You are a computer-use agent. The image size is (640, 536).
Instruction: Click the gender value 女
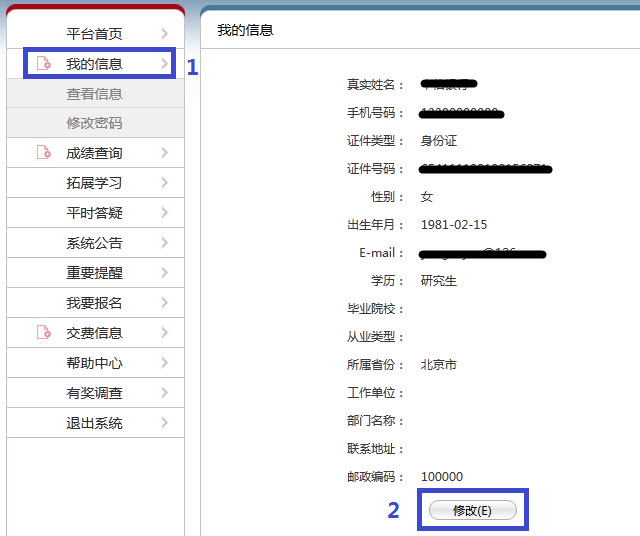(427, 197)
